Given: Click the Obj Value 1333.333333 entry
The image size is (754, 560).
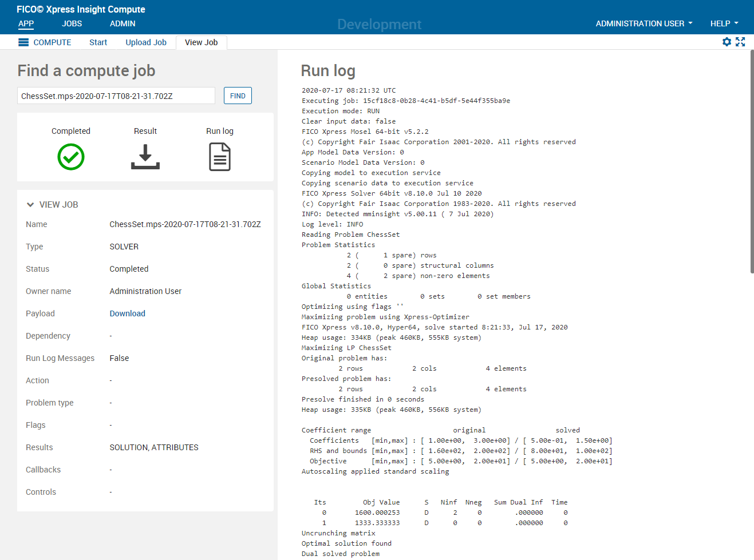Looking at the screenshot, I should coord(377,523).
